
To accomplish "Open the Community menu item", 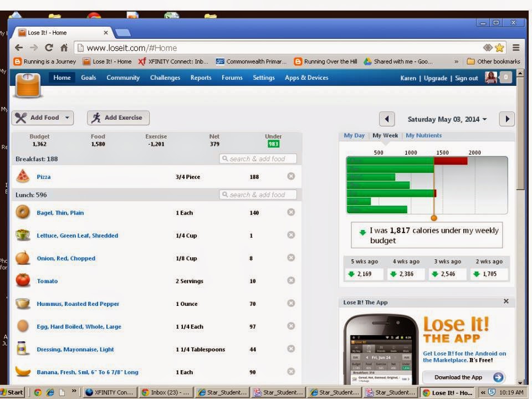I will (x=123, y=78).
